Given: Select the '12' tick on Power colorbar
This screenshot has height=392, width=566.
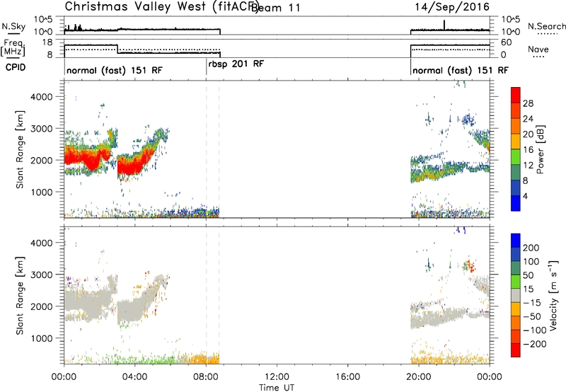Looking at the screenshot, I should (x=528, y=165).
